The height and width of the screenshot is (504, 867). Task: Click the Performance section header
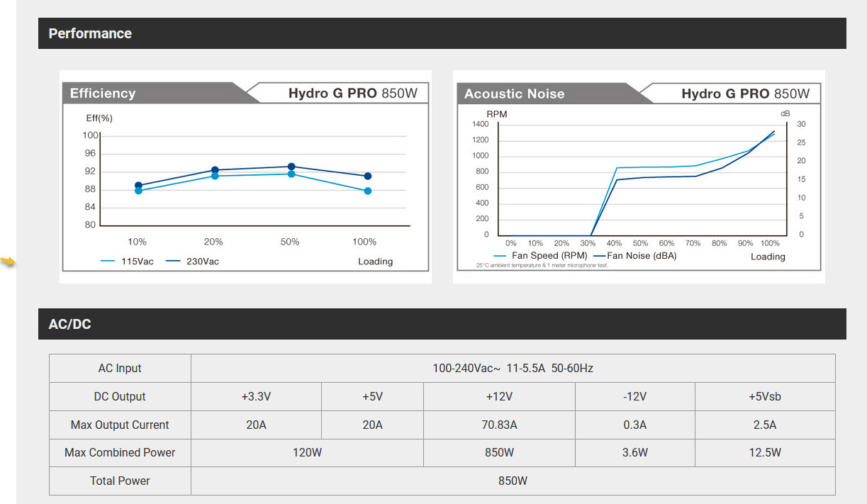[x=442, y=33]
